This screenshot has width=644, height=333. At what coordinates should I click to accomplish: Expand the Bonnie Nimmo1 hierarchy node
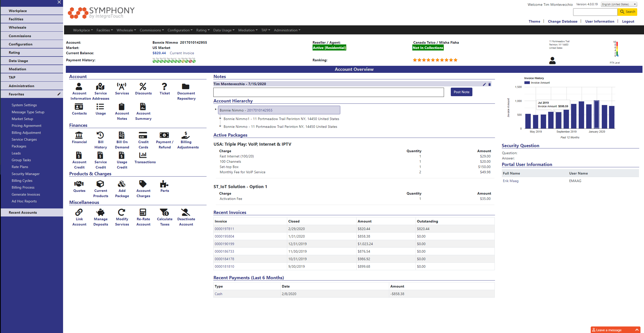[x=221, y=119]
